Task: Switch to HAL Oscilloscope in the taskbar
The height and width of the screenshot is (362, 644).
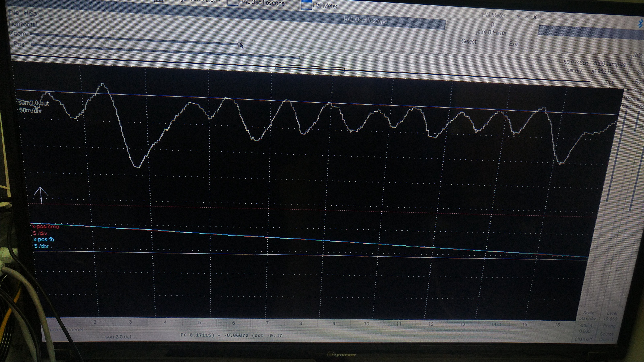Action: pyautogui.click(x=261, y=3)
